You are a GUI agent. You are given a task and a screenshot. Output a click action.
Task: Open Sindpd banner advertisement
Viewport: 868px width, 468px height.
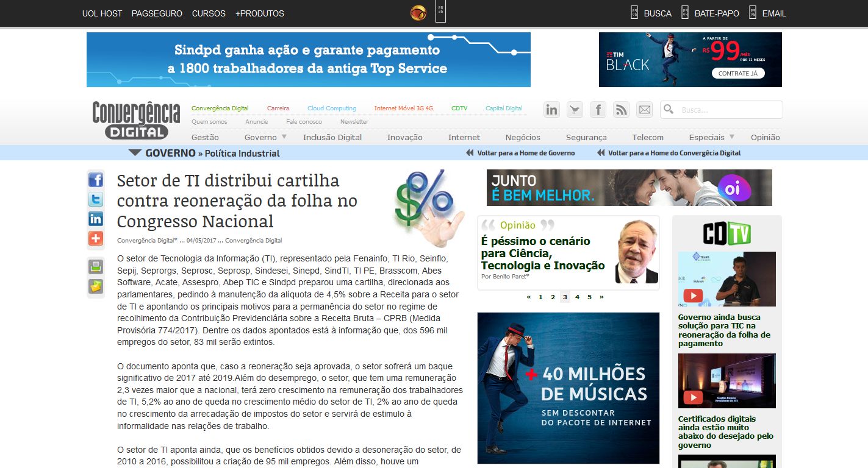coord(309,60)
